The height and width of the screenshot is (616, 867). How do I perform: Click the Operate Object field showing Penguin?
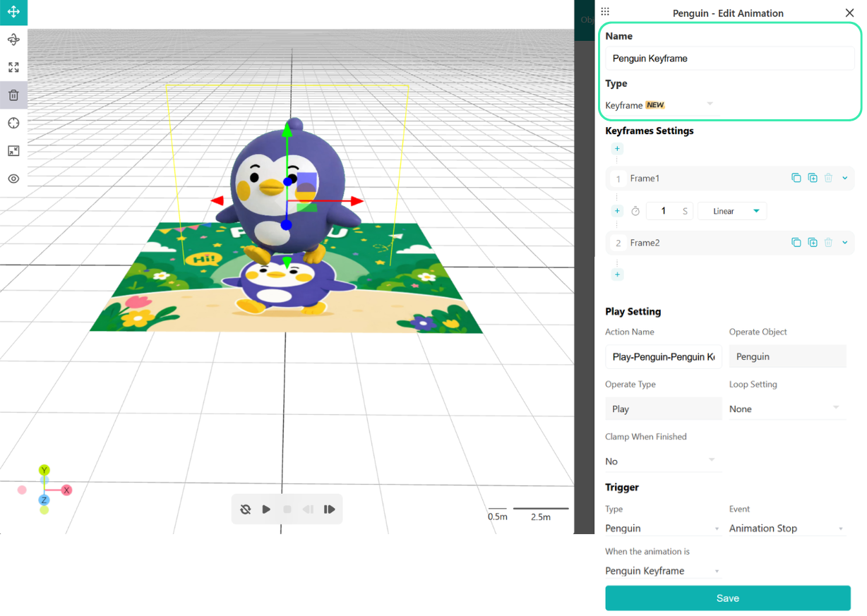[788, 356]
